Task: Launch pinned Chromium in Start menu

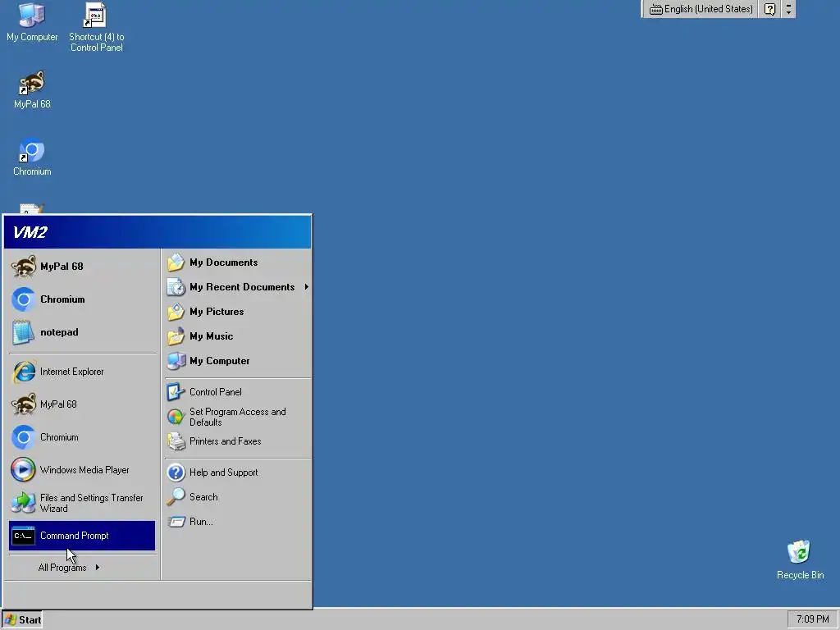Action: [82, 299]
